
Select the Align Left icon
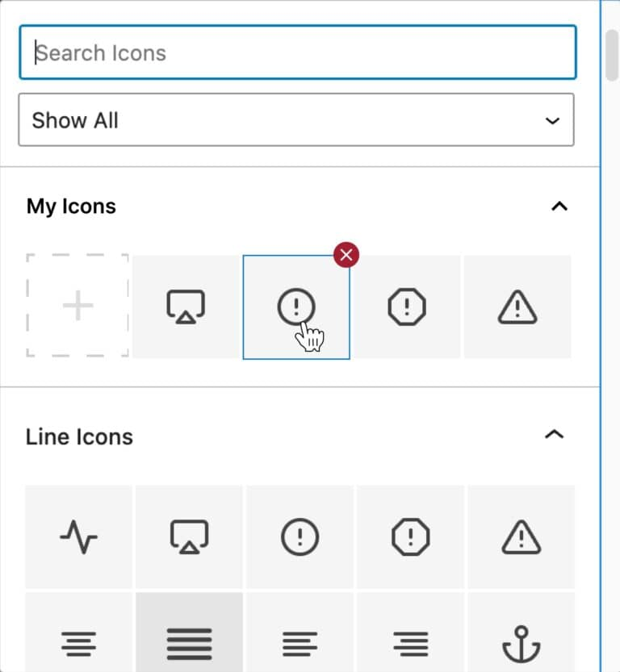point(300,643)
